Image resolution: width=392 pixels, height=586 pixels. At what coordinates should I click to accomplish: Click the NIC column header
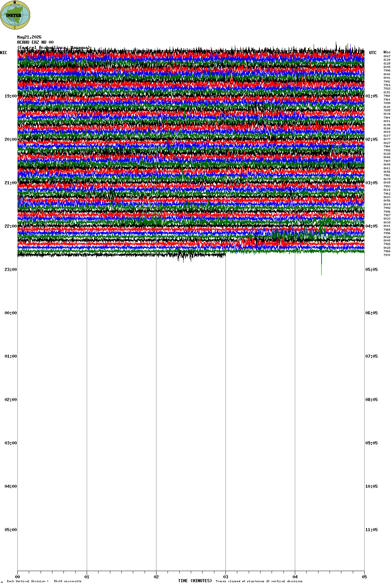click(3, 53)
